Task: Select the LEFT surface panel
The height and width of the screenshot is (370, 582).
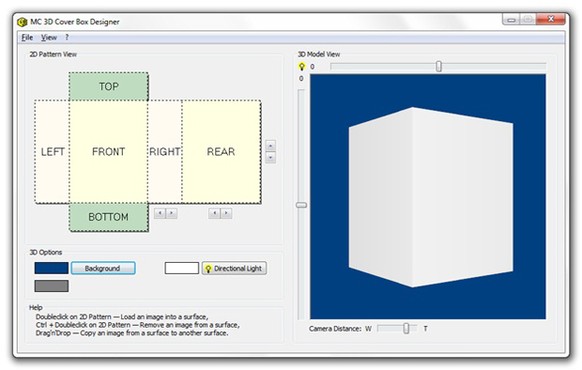Action: click(52, 151)
